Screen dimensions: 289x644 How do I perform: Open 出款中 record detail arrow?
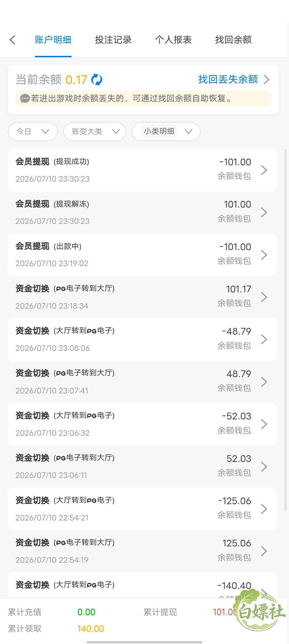pos(264,255)
